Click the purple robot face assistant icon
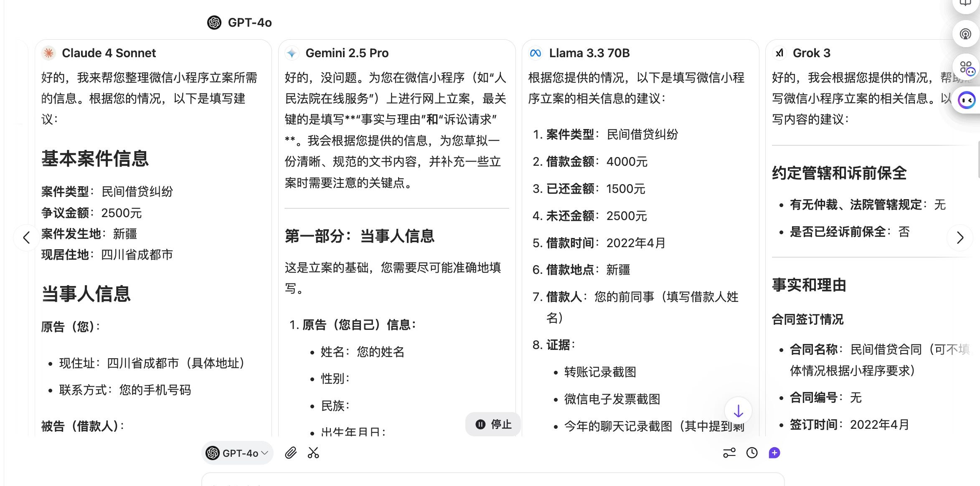Viewport: 980px width, 486px height. [x=967, y=100]
